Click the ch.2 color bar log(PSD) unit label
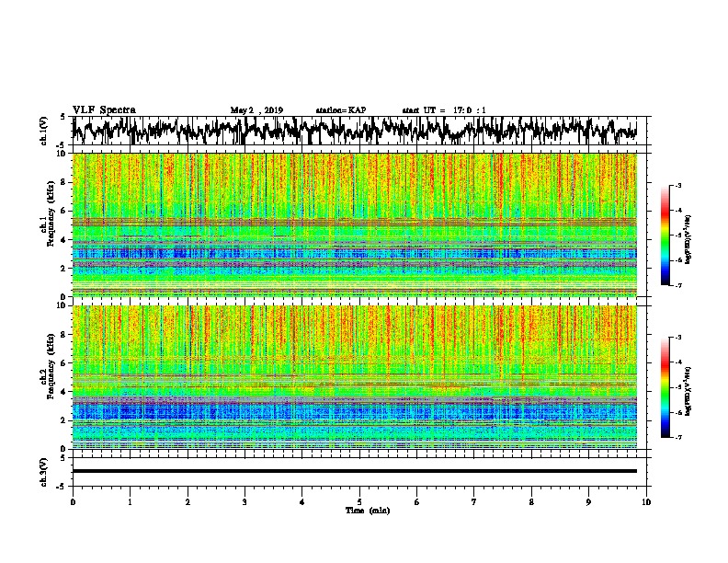The width and height of the screenshot is (728, 563). click(688, 391)
